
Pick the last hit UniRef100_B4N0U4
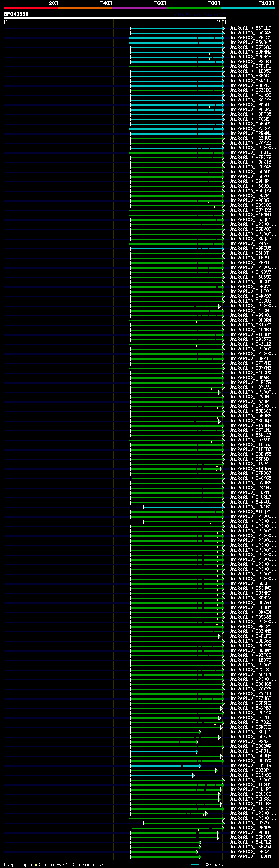(250, 856)
